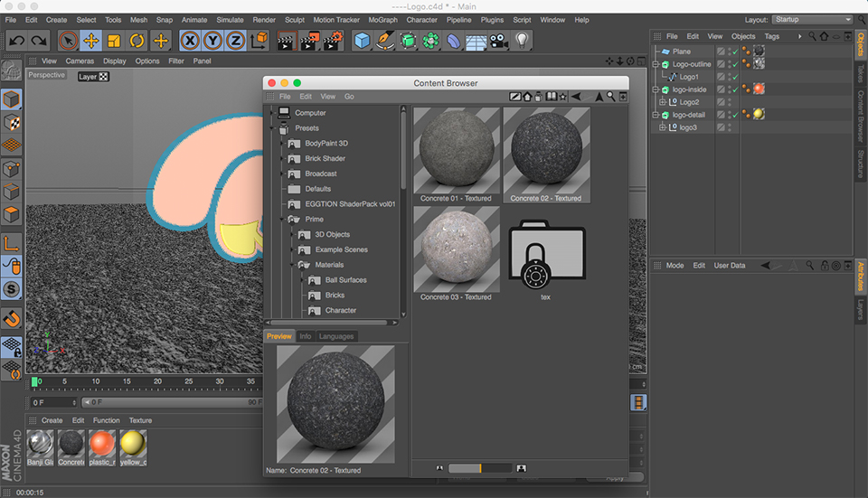868x498 pixels.
Task: Open the Subdivision Surface generator icon
Action: click(408, 41)
